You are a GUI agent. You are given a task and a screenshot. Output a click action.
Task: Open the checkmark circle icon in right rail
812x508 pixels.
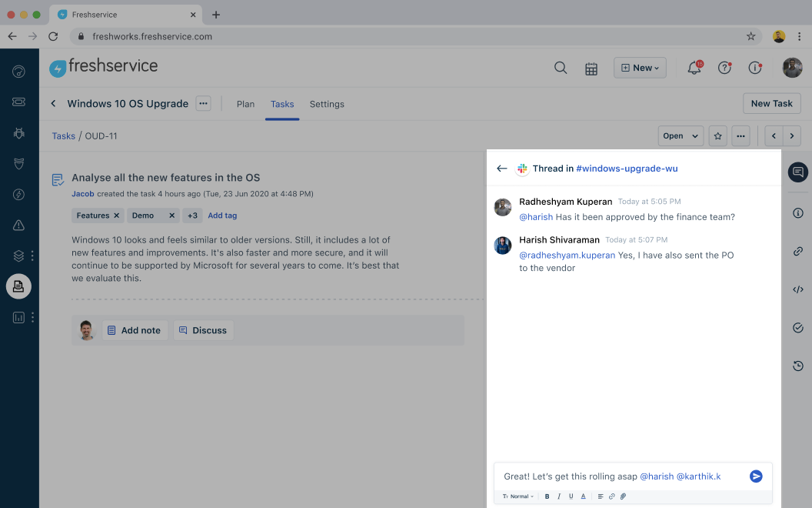pyautogui.click(x=798, y=328)
